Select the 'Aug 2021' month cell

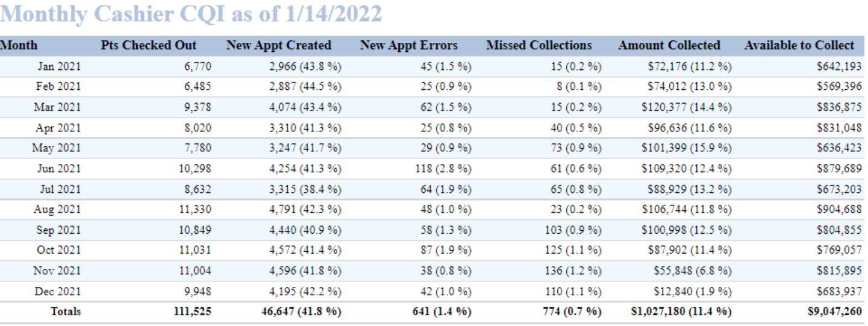click(58, 210)
